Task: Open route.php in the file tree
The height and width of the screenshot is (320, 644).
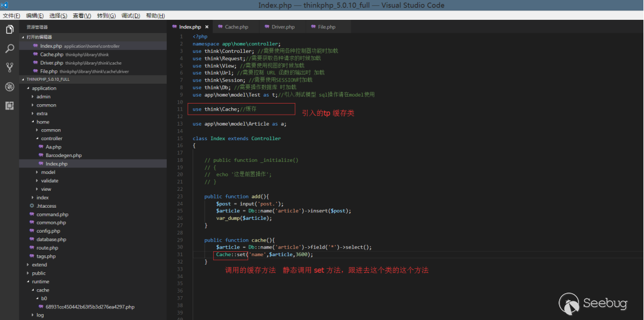Action: [x=93, y=248]
